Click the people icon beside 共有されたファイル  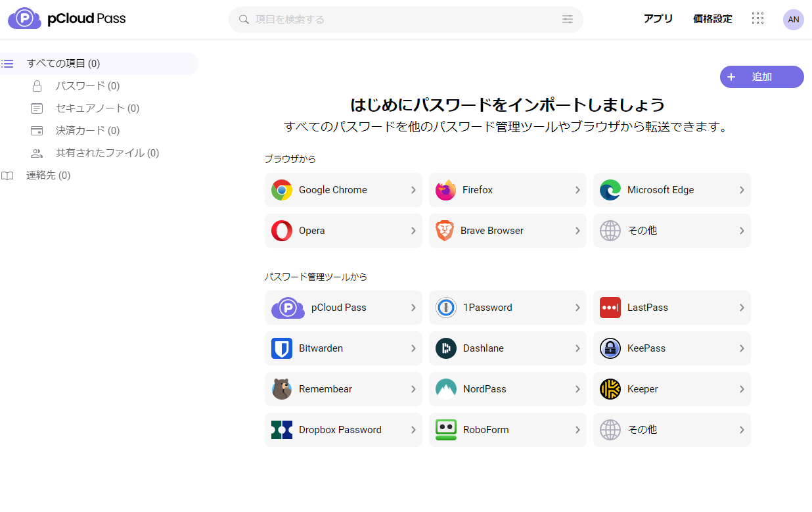pyautogui.click(x=37, y=153)
